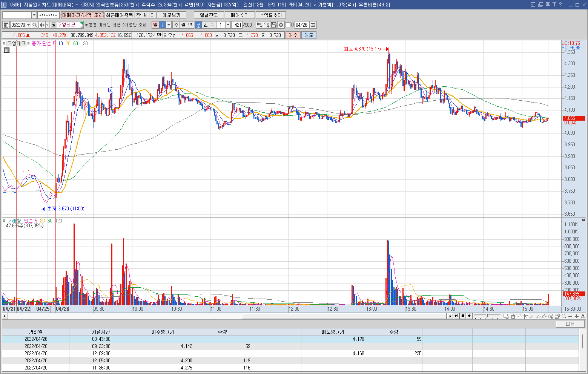Click the password input field
Image resolution: width=588 pixels, height=374 pixels.
tap(48, 15)
